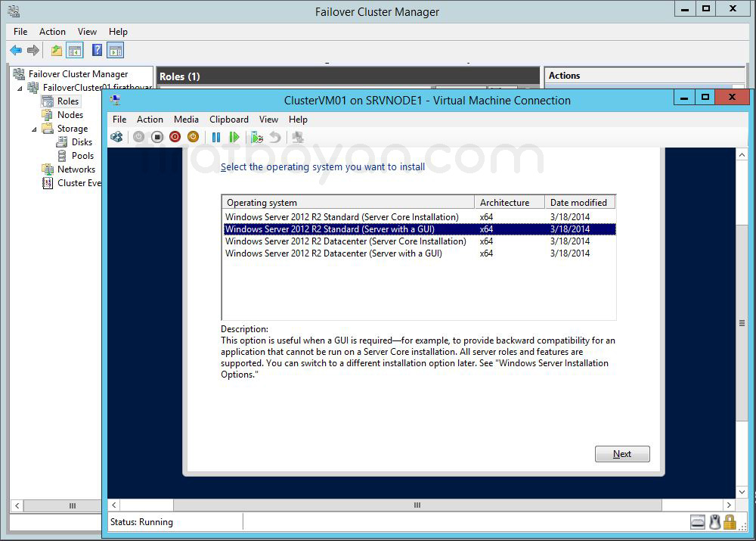Select Disks under Storage
This screenshot has width=756, height=541.
pos(82,142)
